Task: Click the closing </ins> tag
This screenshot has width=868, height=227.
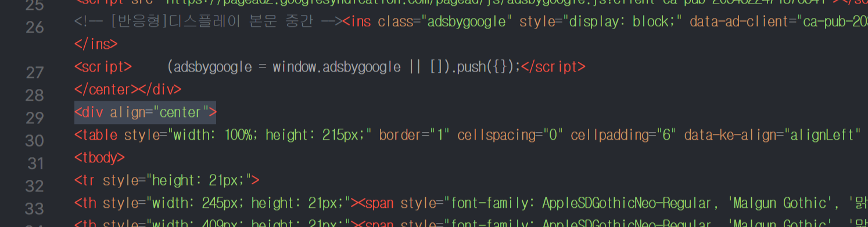Action: click(x=96, y=44)
